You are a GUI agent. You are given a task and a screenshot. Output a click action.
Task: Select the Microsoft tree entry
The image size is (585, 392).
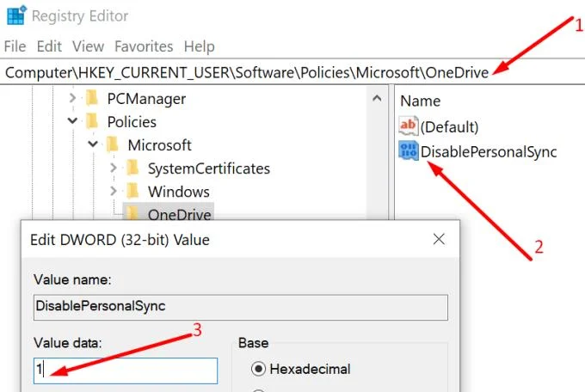(x=159, y=145)
